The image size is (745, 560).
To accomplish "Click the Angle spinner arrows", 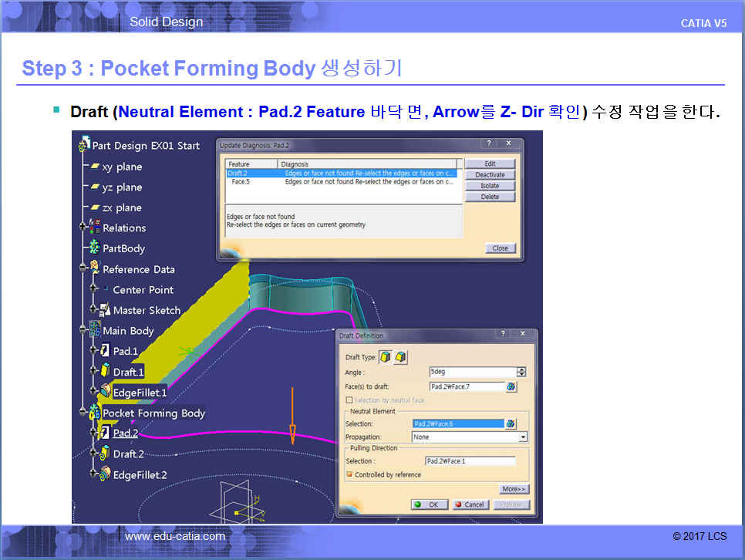I will [521, 372].
